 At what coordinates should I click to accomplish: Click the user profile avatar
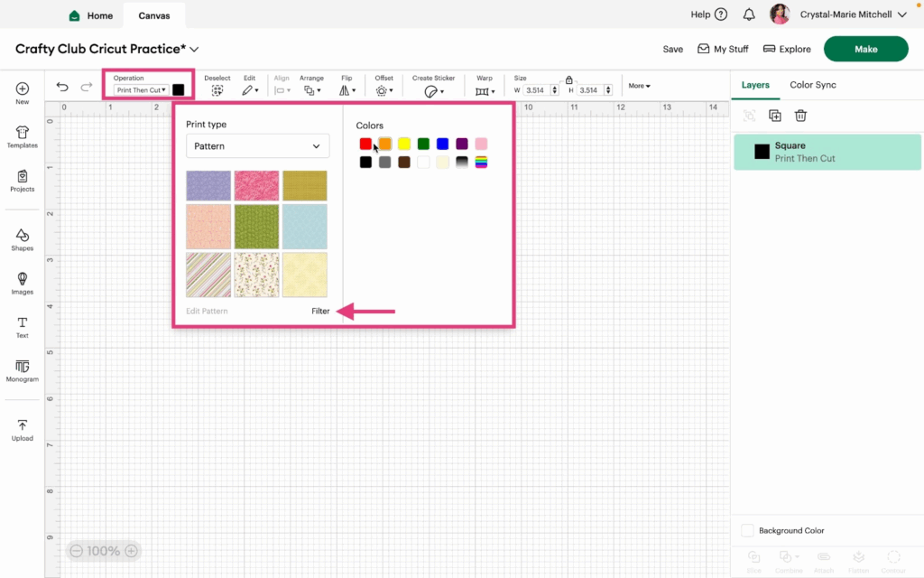(x=780, y=14)
